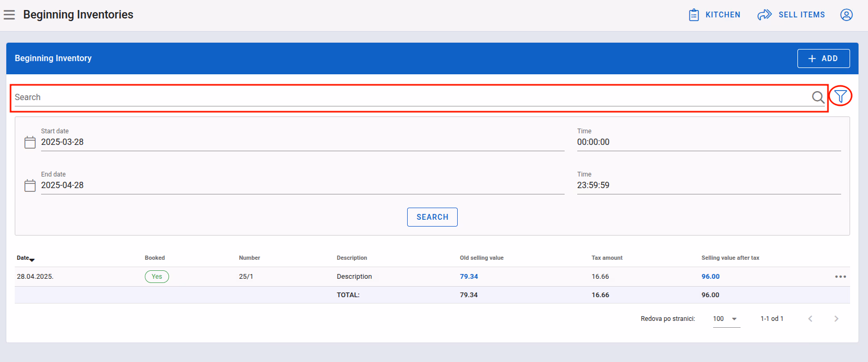Open the hamburger navigation menu
This screenshot has width=868, height=362.
[9, 15]
